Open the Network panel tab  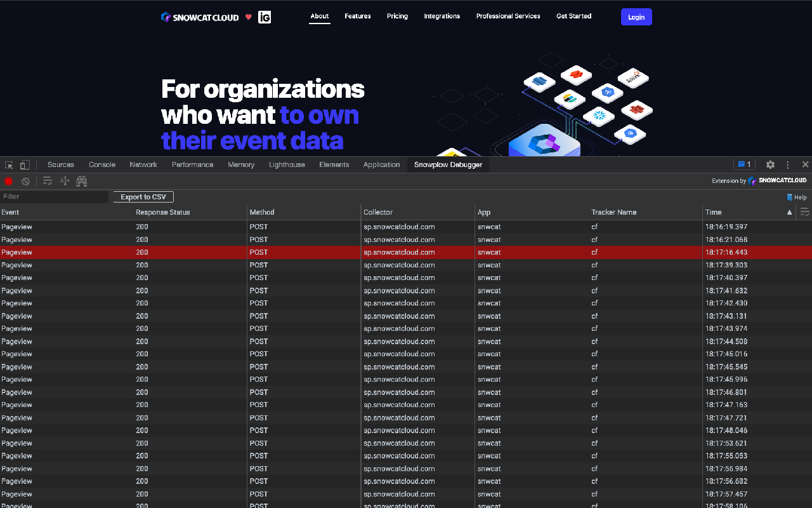tap(143, 164)
